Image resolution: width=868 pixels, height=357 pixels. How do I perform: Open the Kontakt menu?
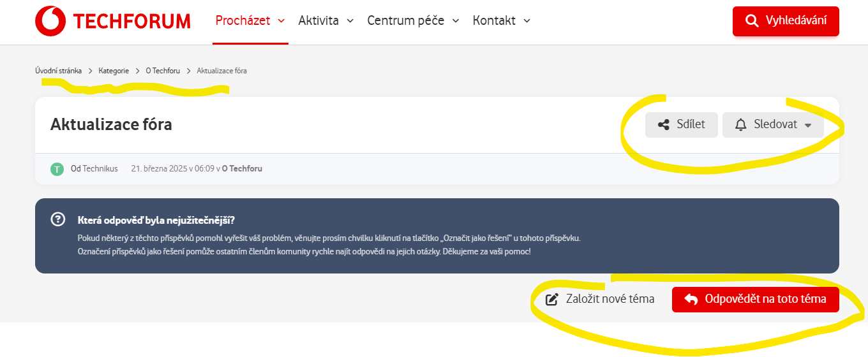[x=502, y=20]
